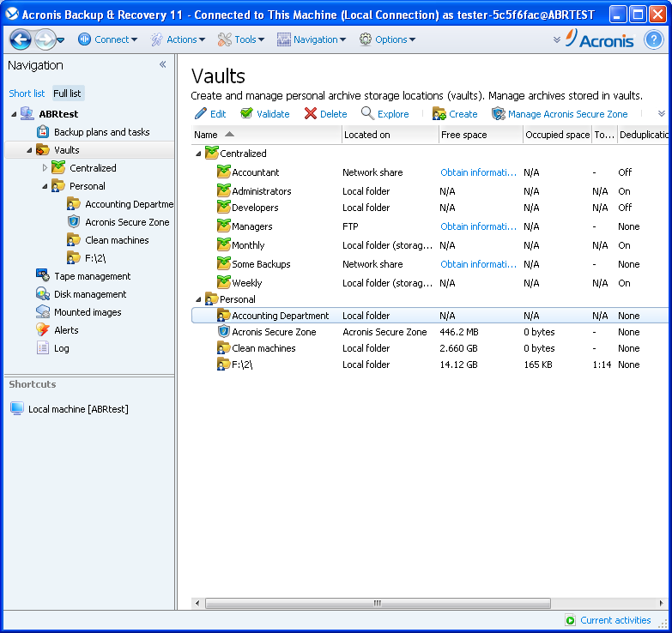Click the Current activities green icon
The height and width of the screenshot is (633, 672).
[570, 620]
